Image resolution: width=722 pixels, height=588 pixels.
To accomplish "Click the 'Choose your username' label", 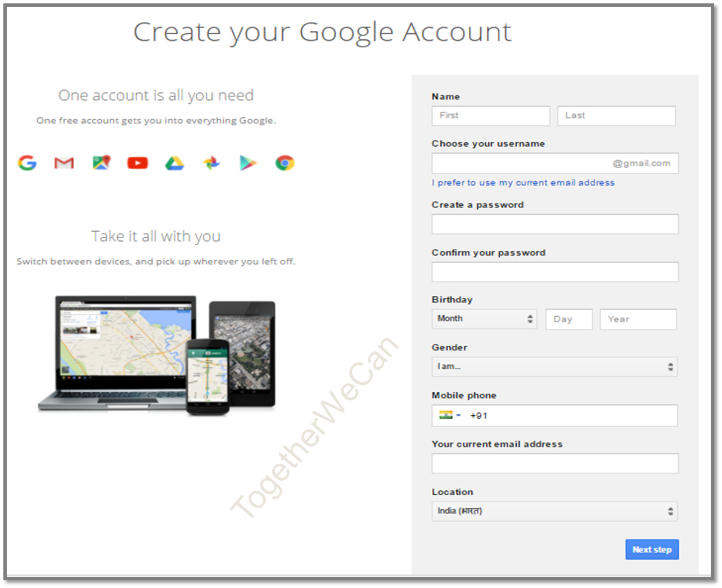I will point(488,144).
